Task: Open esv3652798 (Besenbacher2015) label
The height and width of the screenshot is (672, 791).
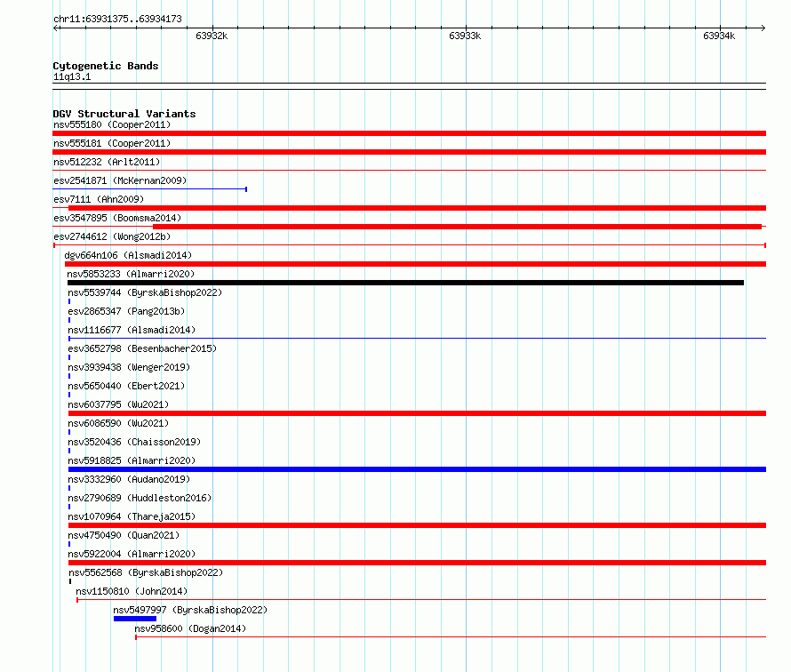Action: 142,348
